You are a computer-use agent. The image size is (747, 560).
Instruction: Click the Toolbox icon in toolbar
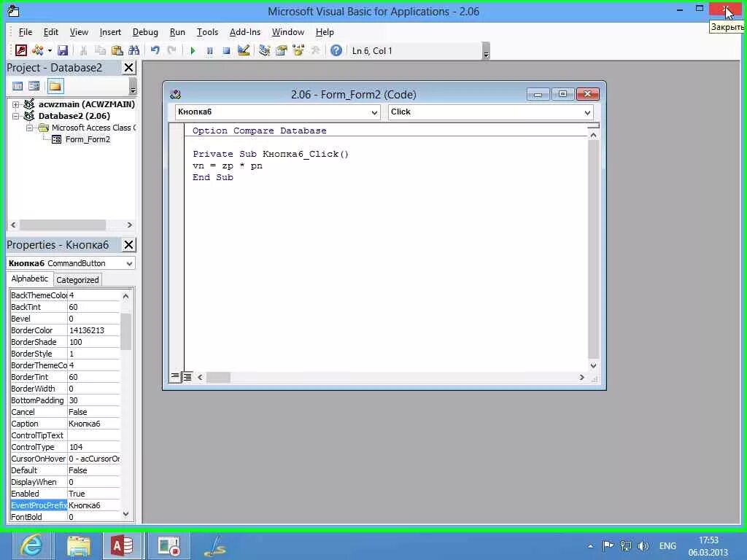point(315,50)
